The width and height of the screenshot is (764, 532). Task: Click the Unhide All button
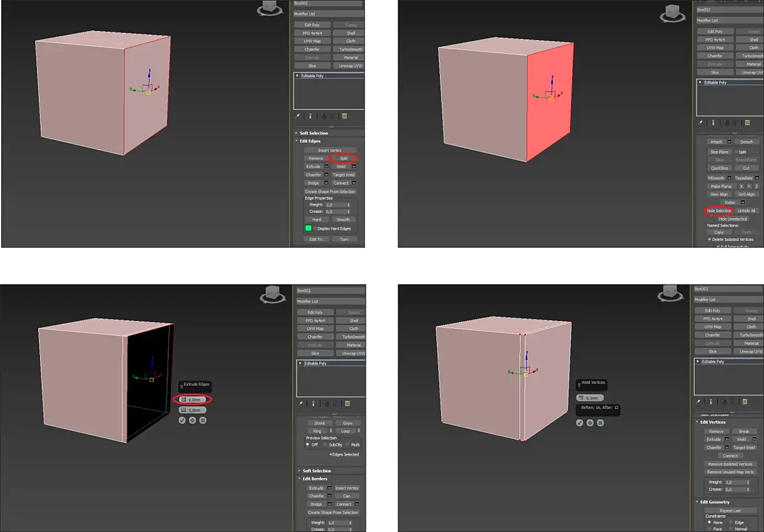(x=747, y=211)
